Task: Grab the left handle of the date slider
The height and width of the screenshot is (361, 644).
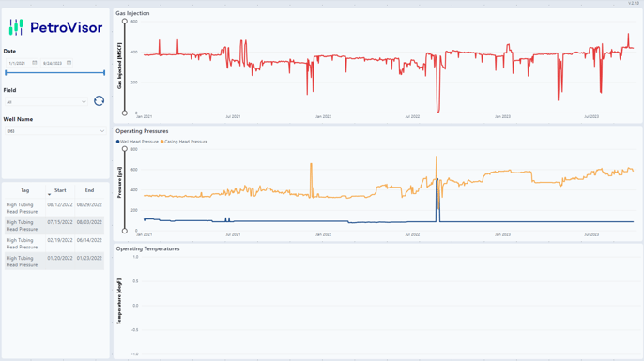Action: click(6, 72)
